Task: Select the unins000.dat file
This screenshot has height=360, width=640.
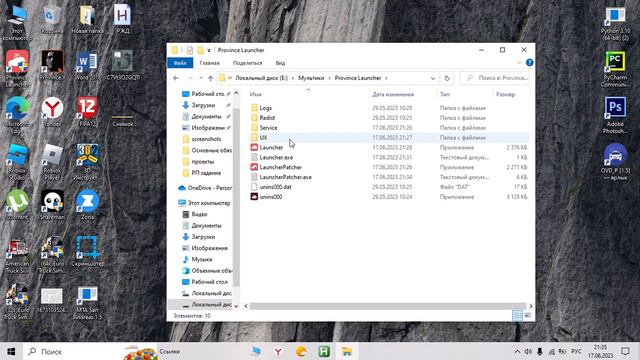Action: click(x=276, y=187)
